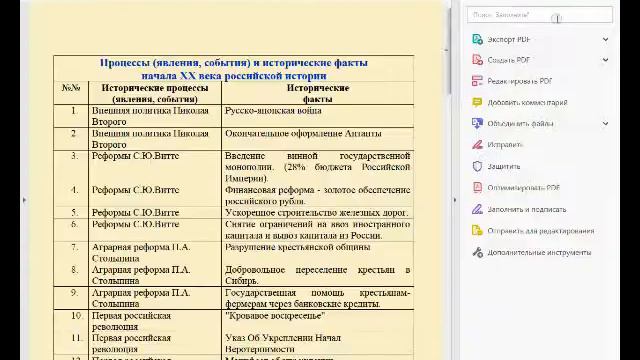Click the Combine Files tool icon
Viewport: 640px width, 360px height.
[477, 123]
